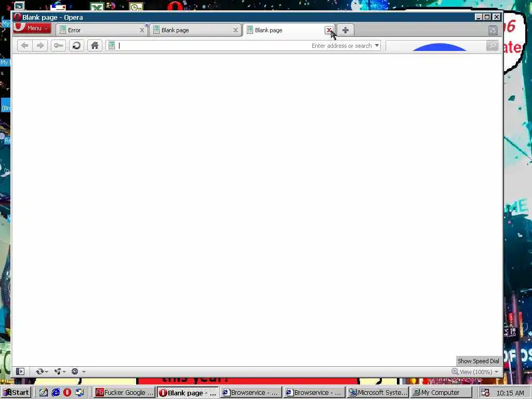The image size is (532, 399).
Task: Switch to second Browservice taskbar window
Action: click(x=314, y=393)
